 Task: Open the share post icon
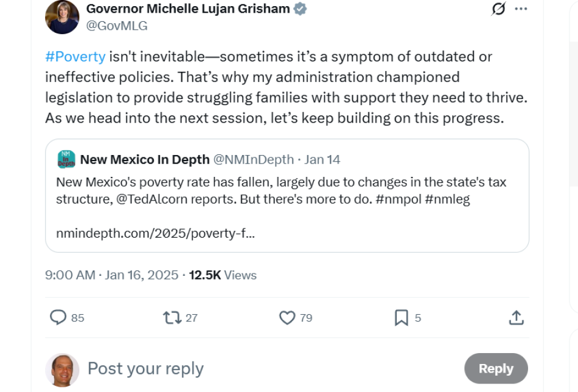click(x=516, y=317)
